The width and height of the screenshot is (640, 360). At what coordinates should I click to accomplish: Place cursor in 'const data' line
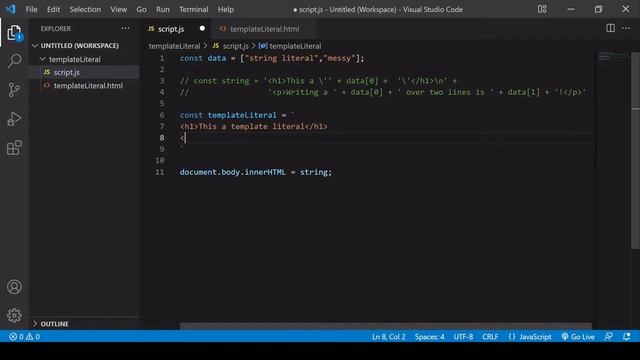pos(272,58)
